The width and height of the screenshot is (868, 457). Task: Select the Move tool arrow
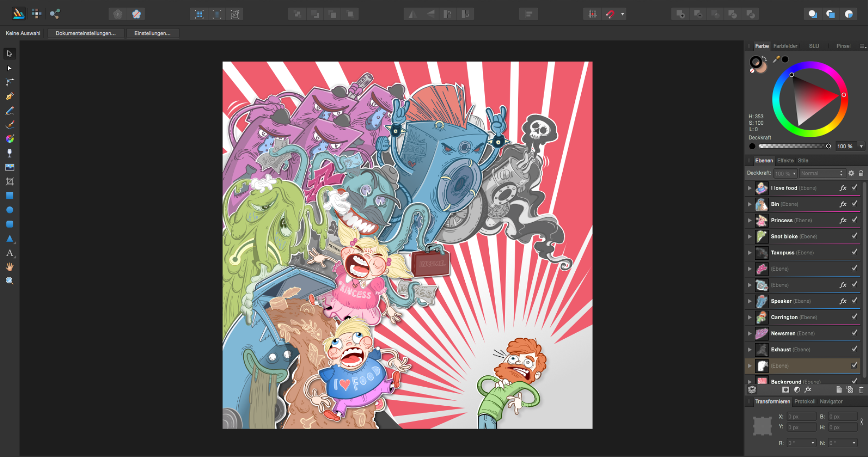coord(10,54)
